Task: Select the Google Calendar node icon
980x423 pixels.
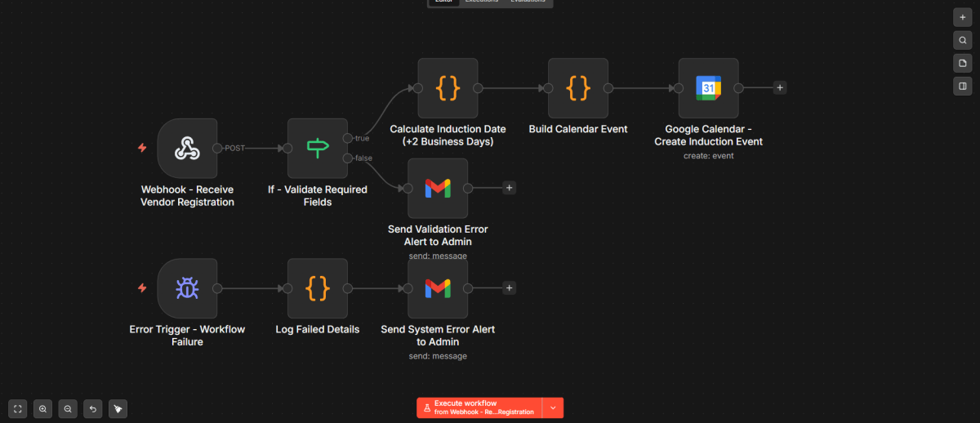Action: [x=708, y=88]
